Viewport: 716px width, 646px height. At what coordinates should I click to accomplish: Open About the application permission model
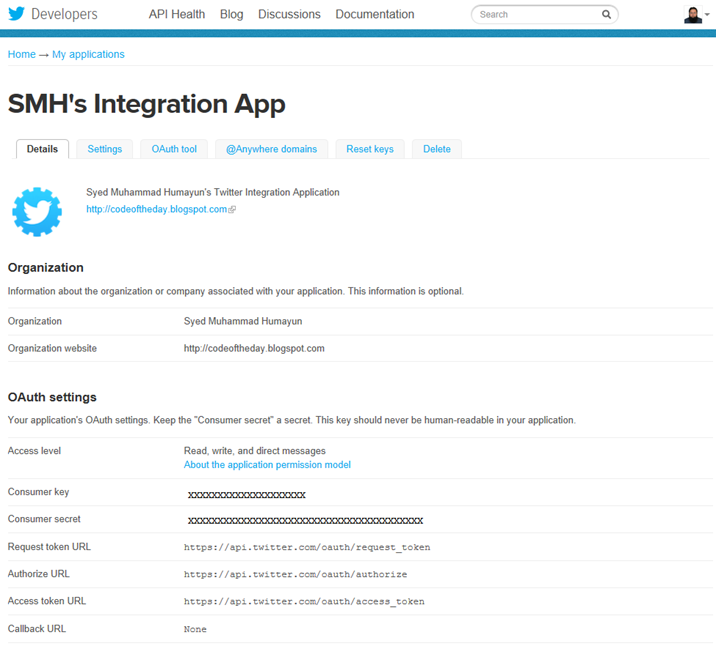(267, 465)
